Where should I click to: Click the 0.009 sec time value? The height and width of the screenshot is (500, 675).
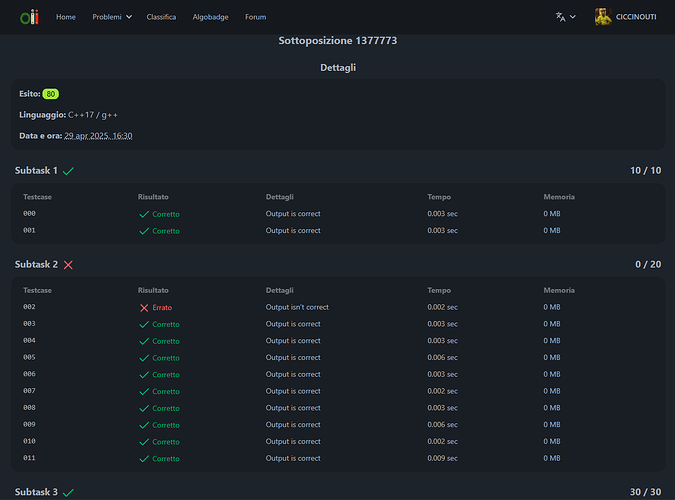442,458
